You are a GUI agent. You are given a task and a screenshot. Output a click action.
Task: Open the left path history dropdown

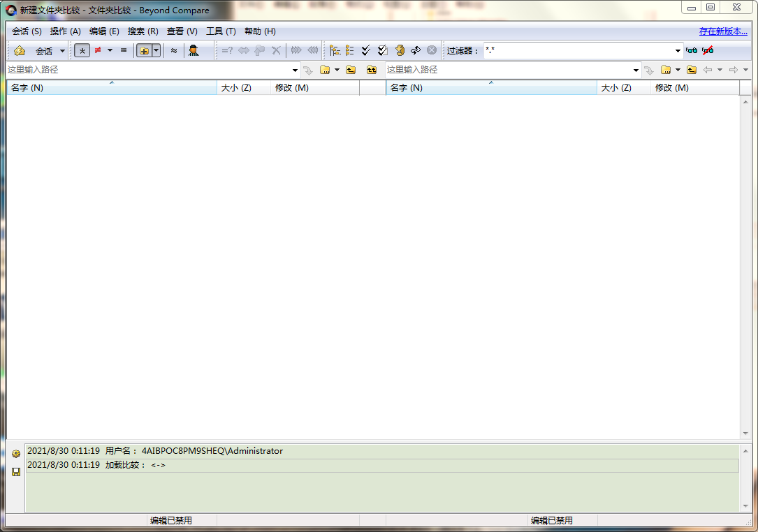pos(295,71)
